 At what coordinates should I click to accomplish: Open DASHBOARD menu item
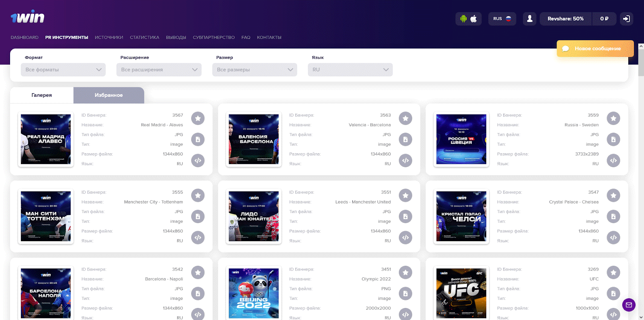coord(25,37)
